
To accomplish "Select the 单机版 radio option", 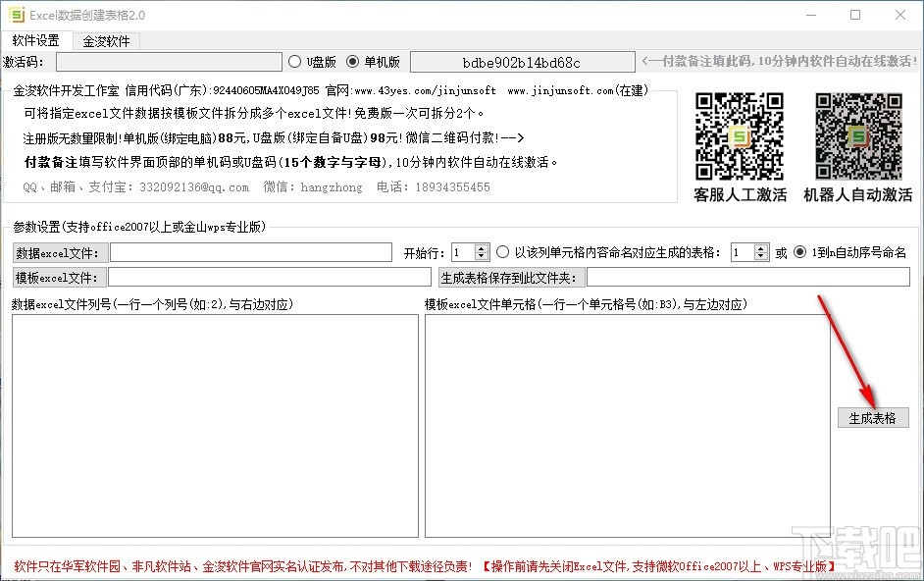I will pos(352,61).
